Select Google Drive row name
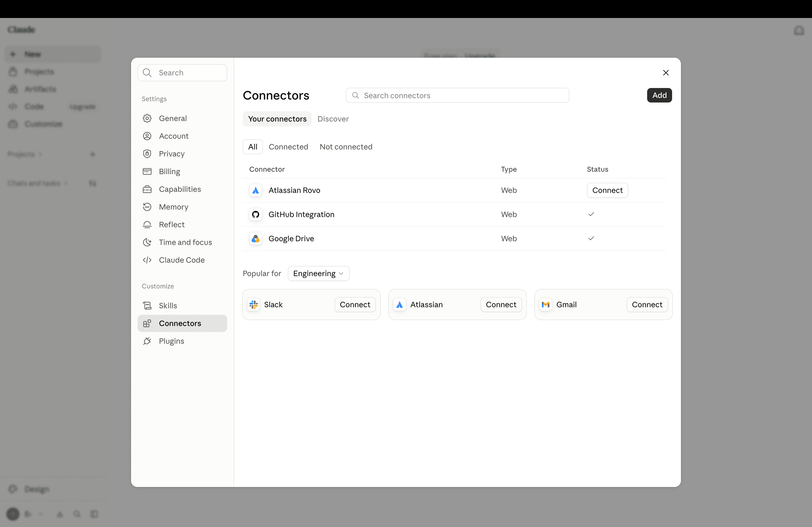 (291, 239)
